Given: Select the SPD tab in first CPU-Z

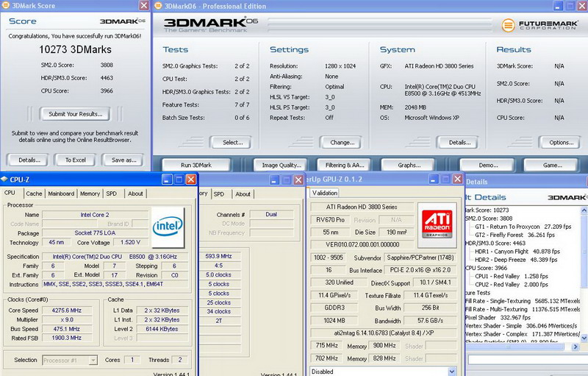Looking at the screenshot, I should pyautogui.click(x=112, y=194).
